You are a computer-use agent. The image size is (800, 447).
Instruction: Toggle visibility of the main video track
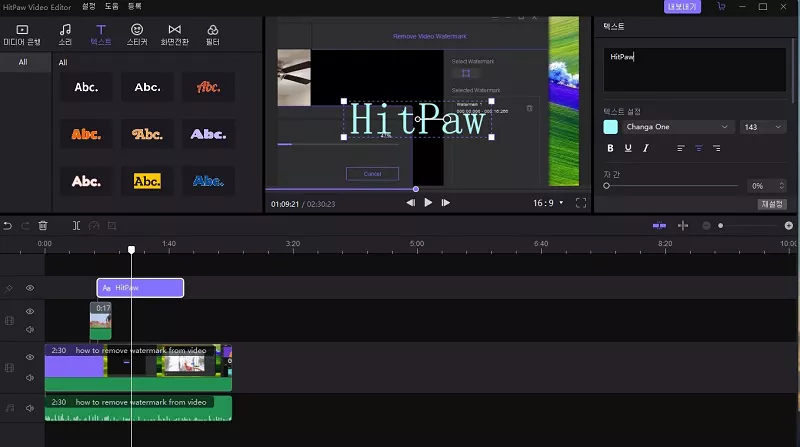(x=30, y=357)
